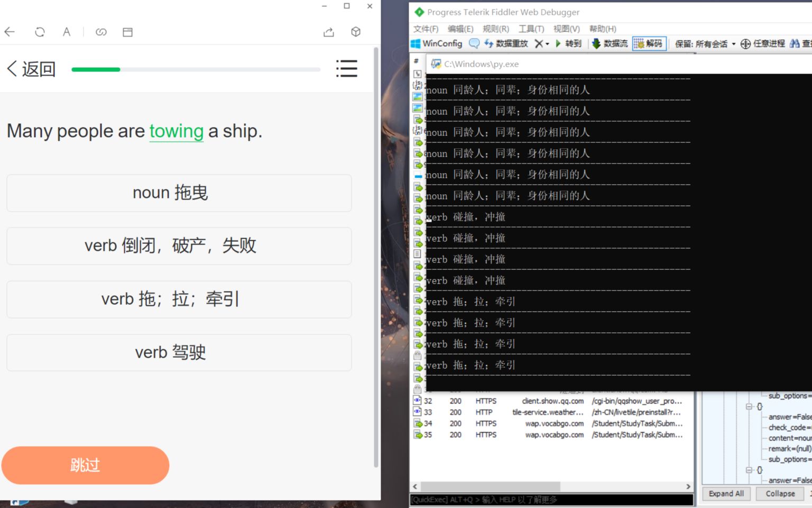This screenshot has height=508, width=812.
Task: Click session 33 icon in Fiddler list
Action: point(417,412)
